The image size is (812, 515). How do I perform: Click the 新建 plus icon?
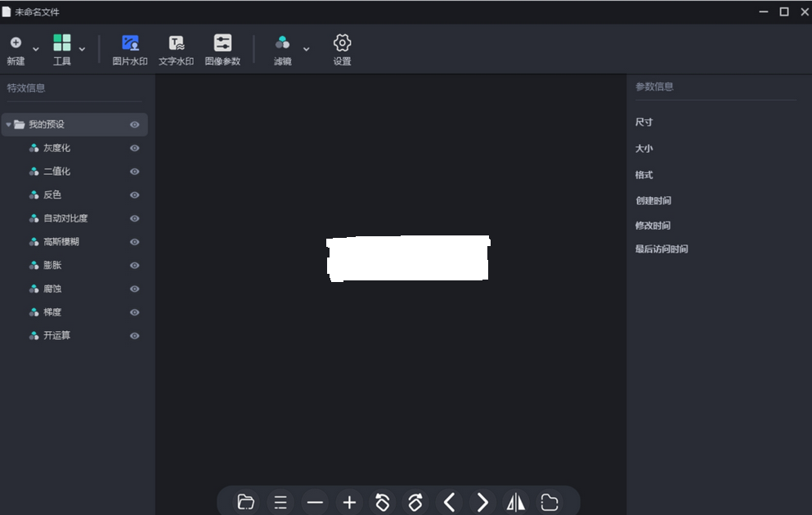16,43
